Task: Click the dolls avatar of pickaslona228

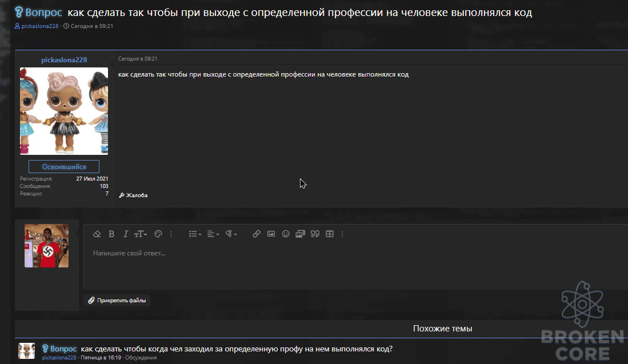Action: 64,111
